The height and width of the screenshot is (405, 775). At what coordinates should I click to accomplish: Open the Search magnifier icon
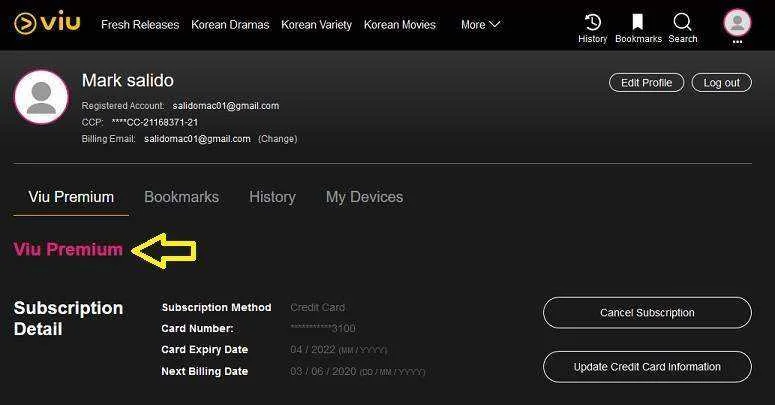coord(683,22)
